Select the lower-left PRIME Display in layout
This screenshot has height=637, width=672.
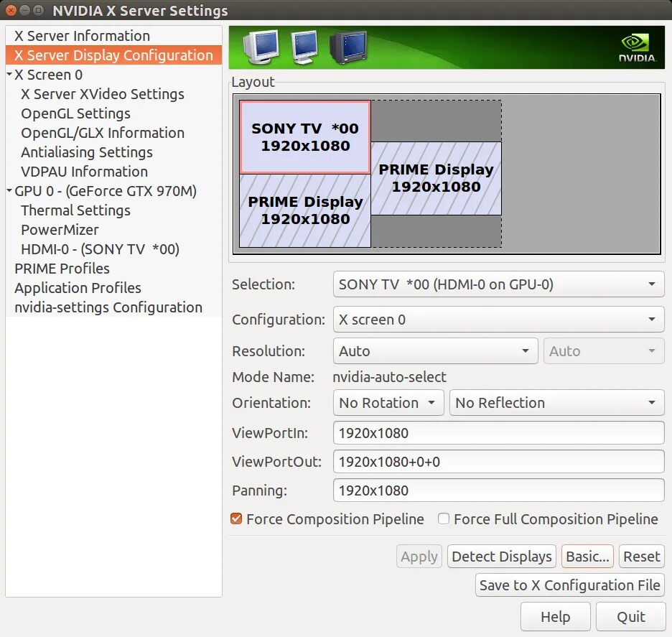coord(305,210)
